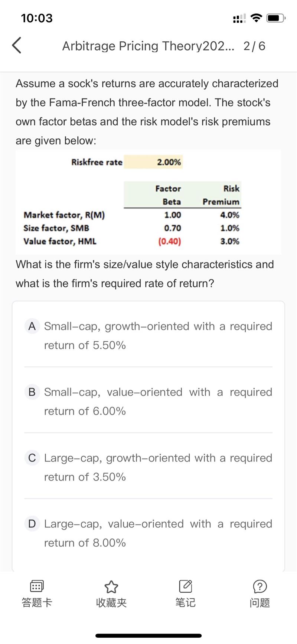
Task: Tap the 答题卡 tab label
Action: (x=37, y=602)
